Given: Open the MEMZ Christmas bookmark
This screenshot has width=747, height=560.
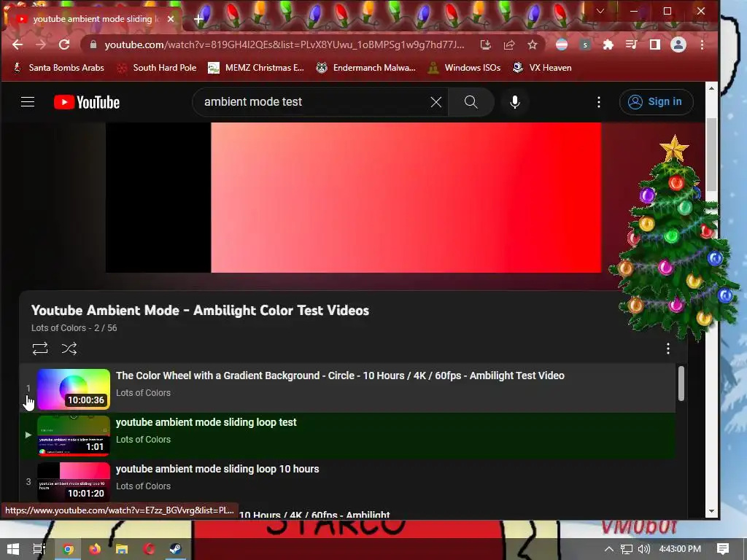Looking at the screenshot, I should [256, 68].
